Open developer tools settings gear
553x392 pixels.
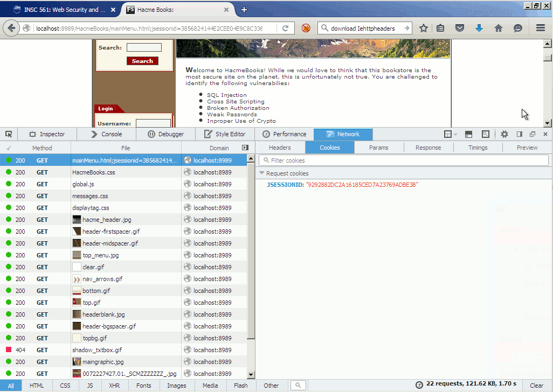tap(504, 134)
